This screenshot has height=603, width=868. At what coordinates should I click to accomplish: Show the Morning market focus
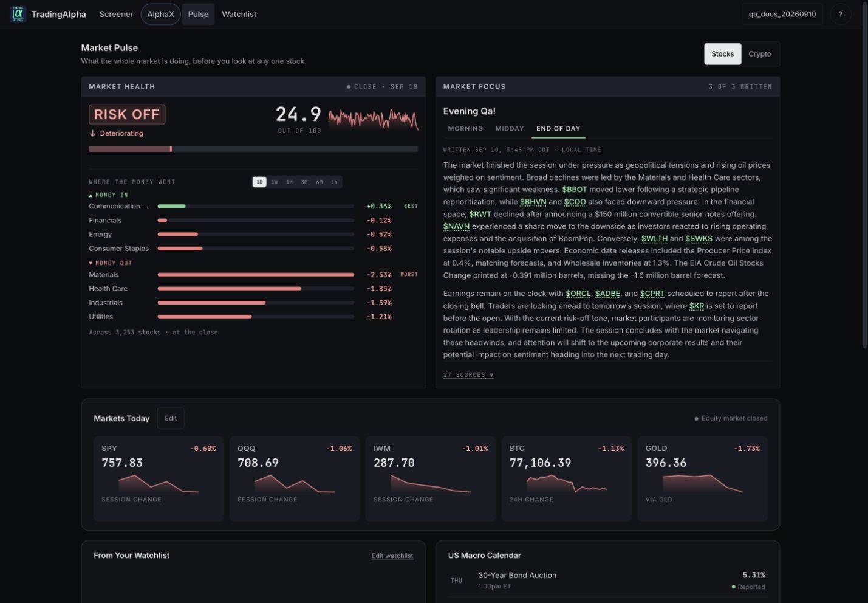[465, 129]
